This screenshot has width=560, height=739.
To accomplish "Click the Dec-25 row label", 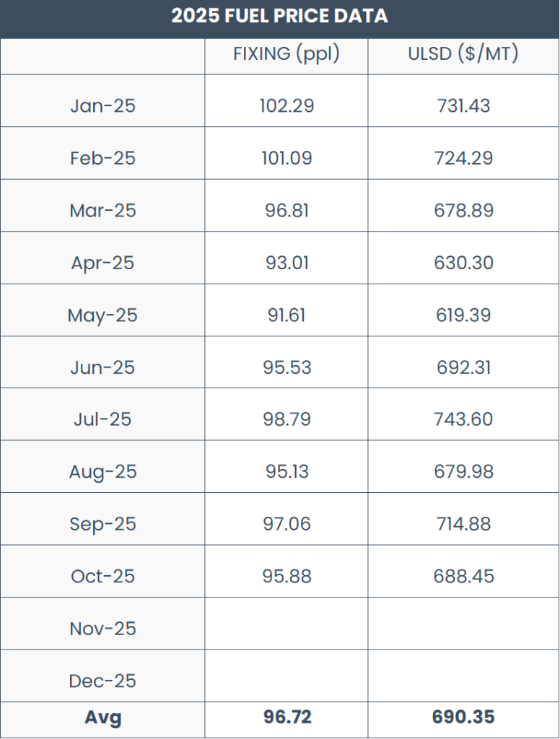I will pyautogui.click(x=102, y=681).
